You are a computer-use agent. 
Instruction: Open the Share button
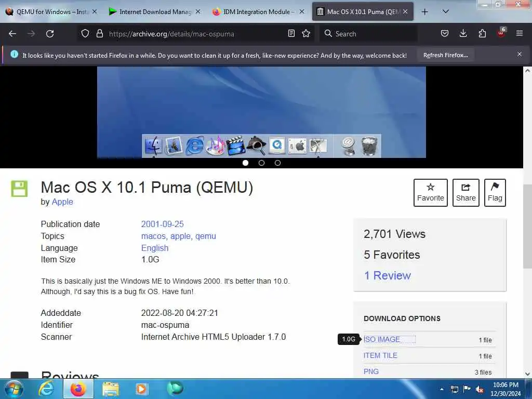tap(466, 192)
